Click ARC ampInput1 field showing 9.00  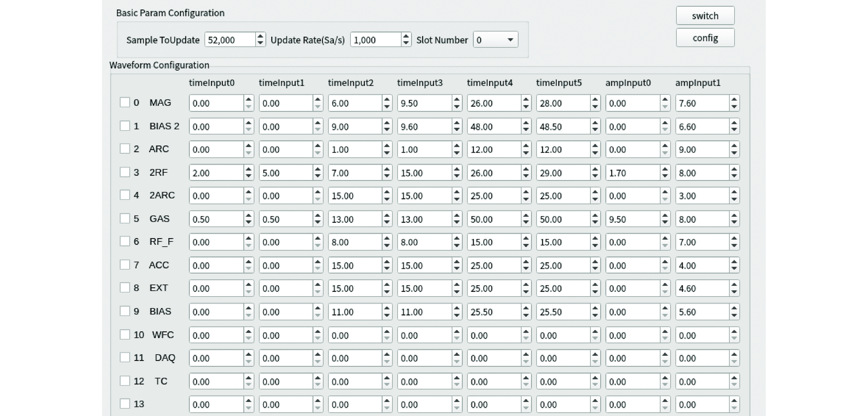coord(703,149)
